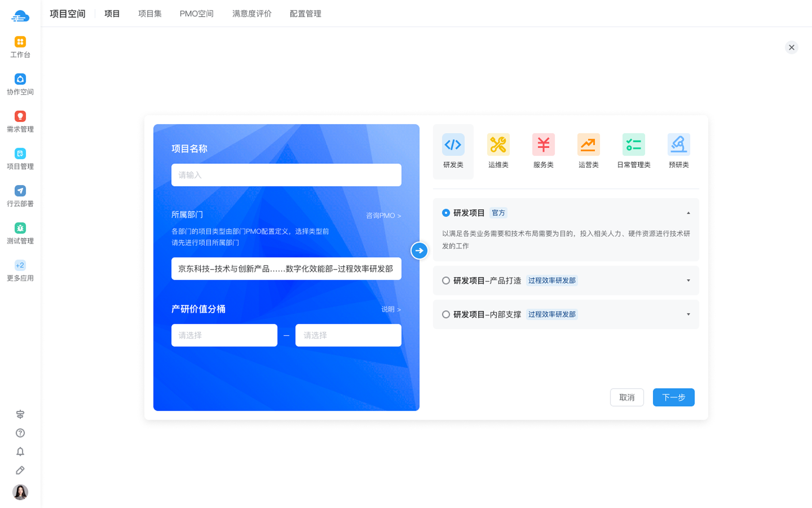
Task: Select the 研发项目-内部支撑 radio option
Action: click(446, 314)
